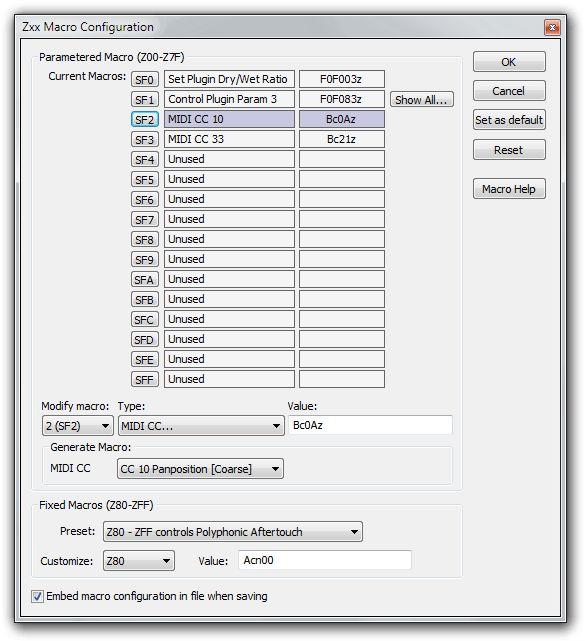
Task: Click Set as default
Action: 509,120
